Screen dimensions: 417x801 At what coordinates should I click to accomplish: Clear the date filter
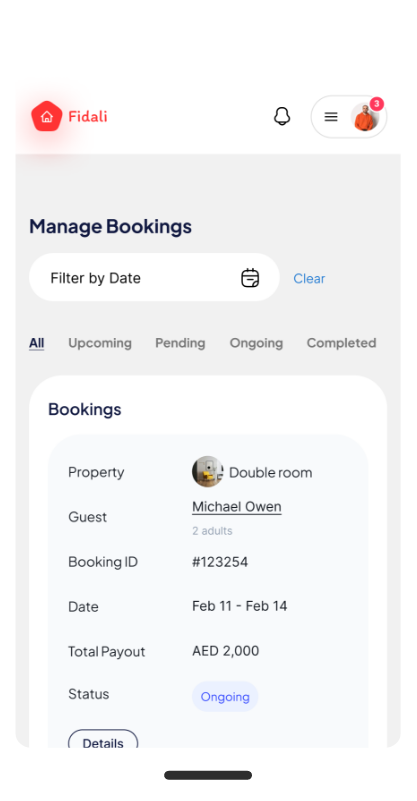[309, 278]
